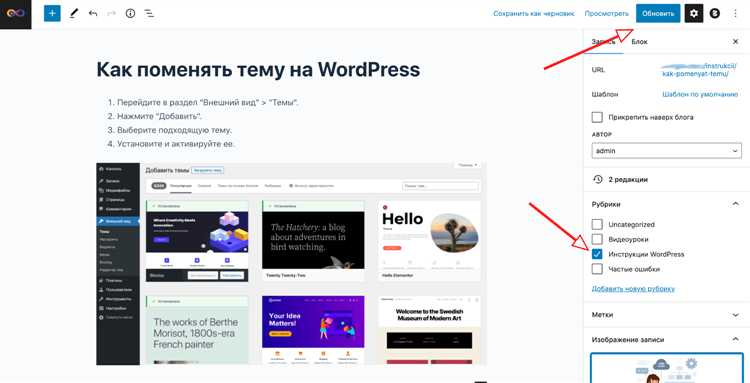Check Прикрепить наверх блога checkbox
The width and height of the screenshot is (750, 383).
[x=597, y=117]
